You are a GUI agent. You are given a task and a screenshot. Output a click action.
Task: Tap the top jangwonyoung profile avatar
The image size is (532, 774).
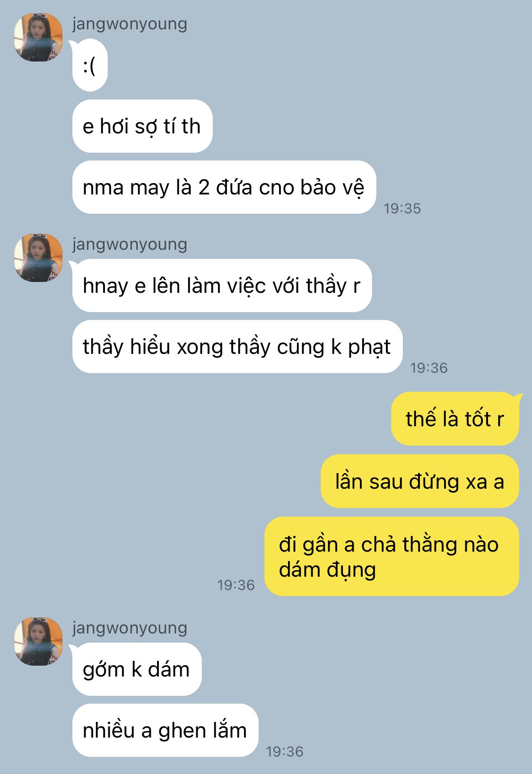(38, 37)
